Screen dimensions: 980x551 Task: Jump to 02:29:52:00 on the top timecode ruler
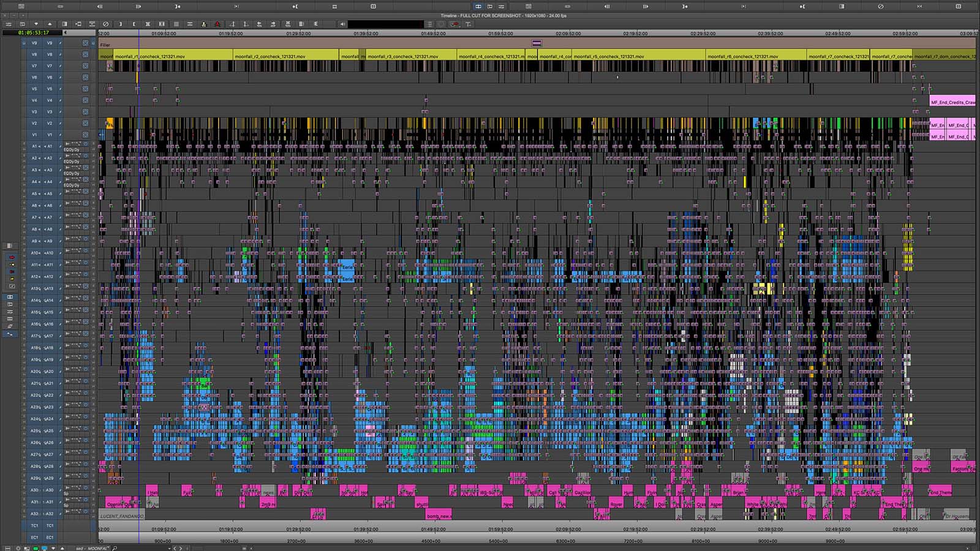[x=703, y=34]
